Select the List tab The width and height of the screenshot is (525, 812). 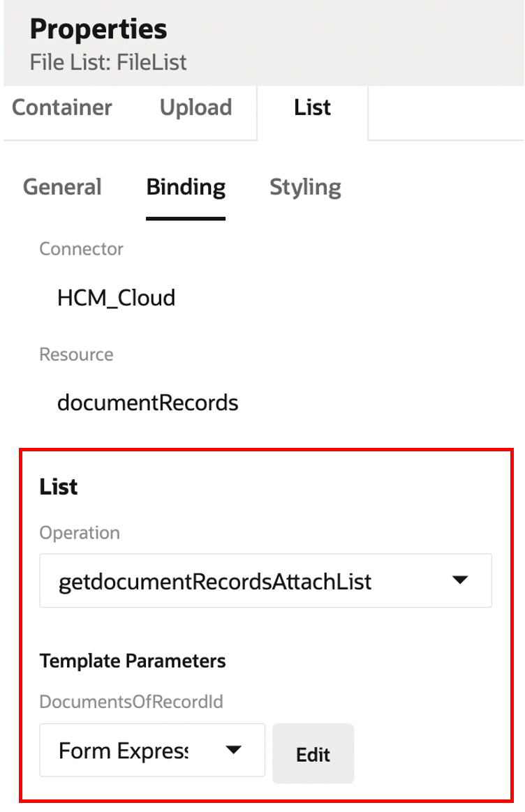point(311,107)
